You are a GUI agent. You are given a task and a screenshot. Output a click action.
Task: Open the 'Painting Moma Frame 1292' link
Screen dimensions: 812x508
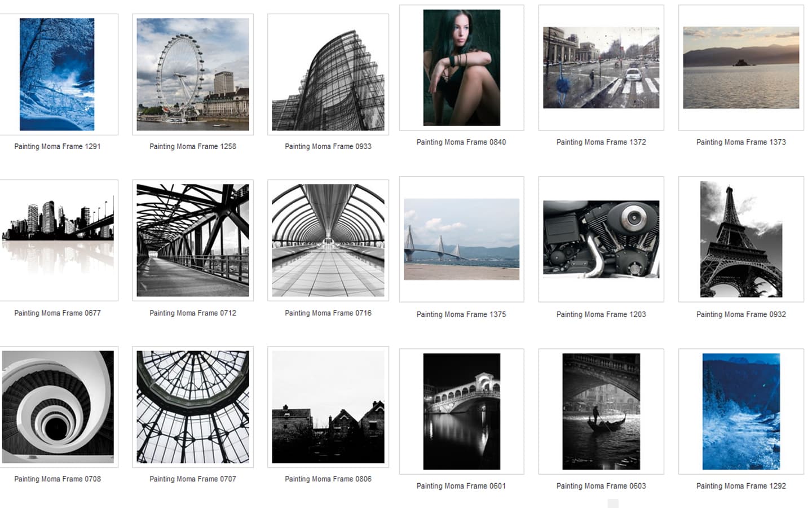(741, 486)
